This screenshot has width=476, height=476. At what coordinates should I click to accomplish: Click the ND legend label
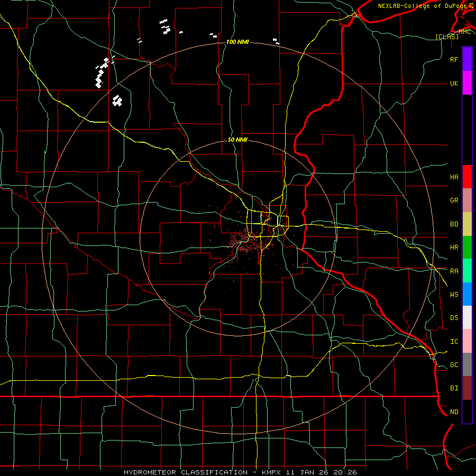pos(454,411)
